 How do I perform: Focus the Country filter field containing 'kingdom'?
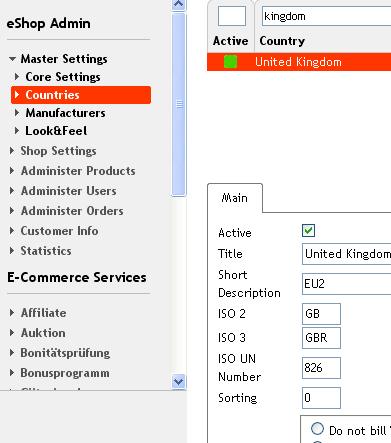coord(326,16)
